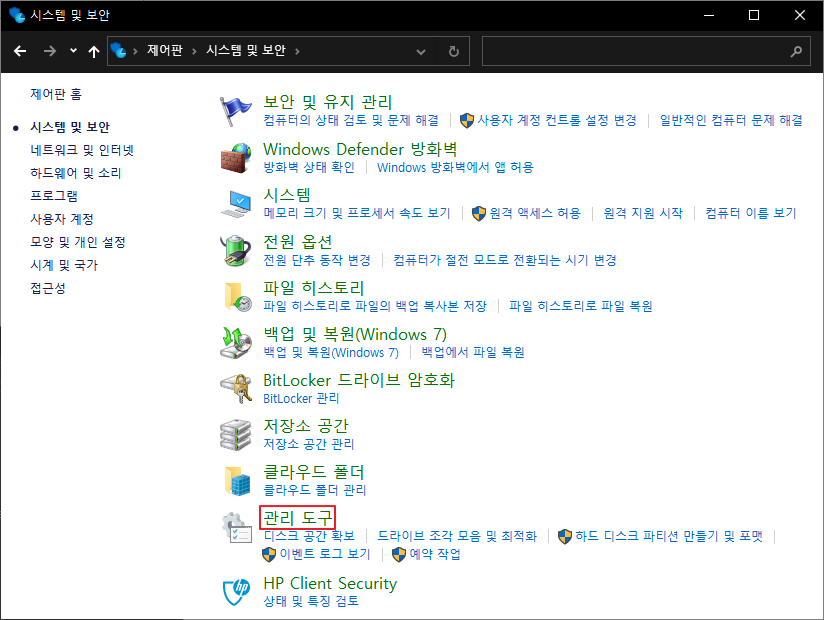Open 보안 및 유지 관리 heading link
This screenshot has width=824, height=620.
point(328,102)
